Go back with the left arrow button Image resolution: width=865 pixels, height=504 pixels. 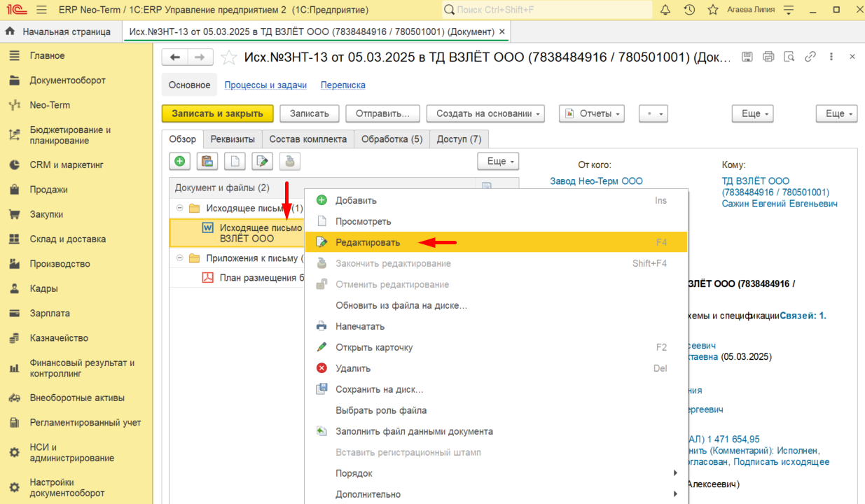tap(175, 57)
